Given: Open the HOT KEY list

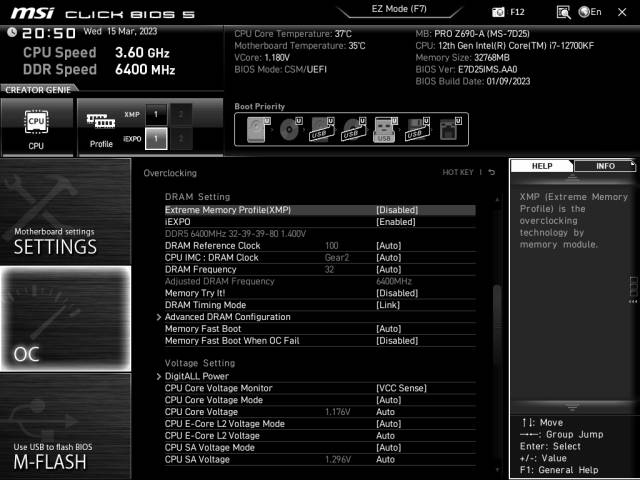Looking at the screenshot, I should [458, 172].
